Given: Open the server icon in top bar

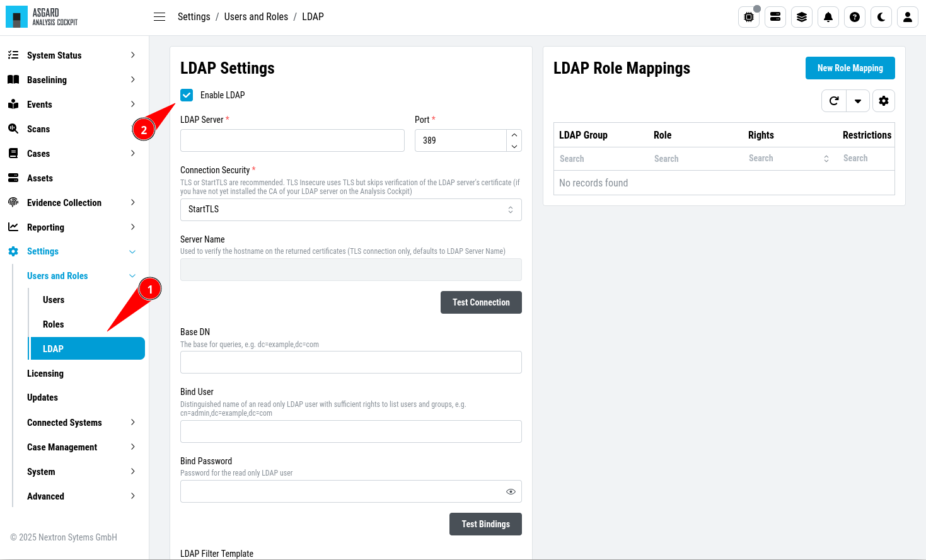Looking at the screenshot, I should pos(775,17).
